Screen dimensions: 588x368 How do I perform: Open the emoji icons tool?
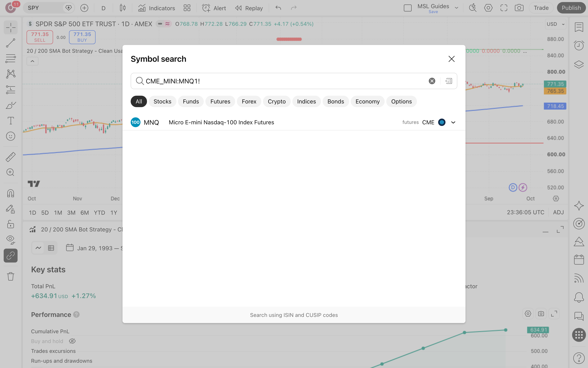[11, 136]
